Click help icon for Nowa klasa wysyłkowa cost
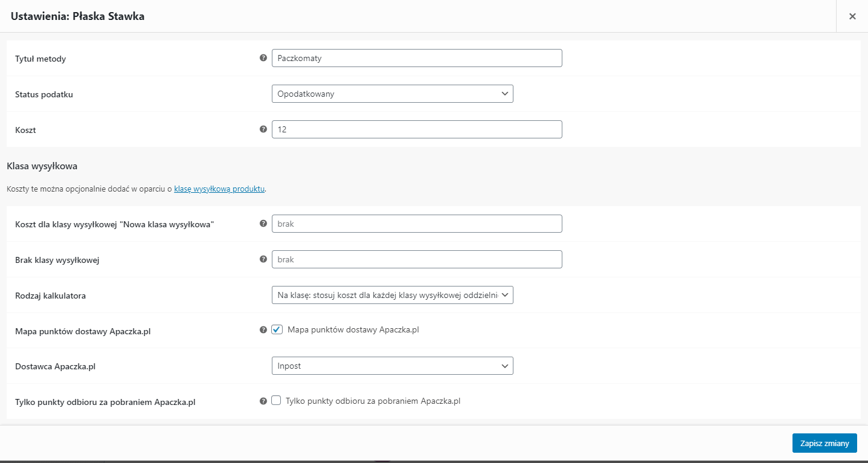Screen dimensions: 868x463 (263, 224)
